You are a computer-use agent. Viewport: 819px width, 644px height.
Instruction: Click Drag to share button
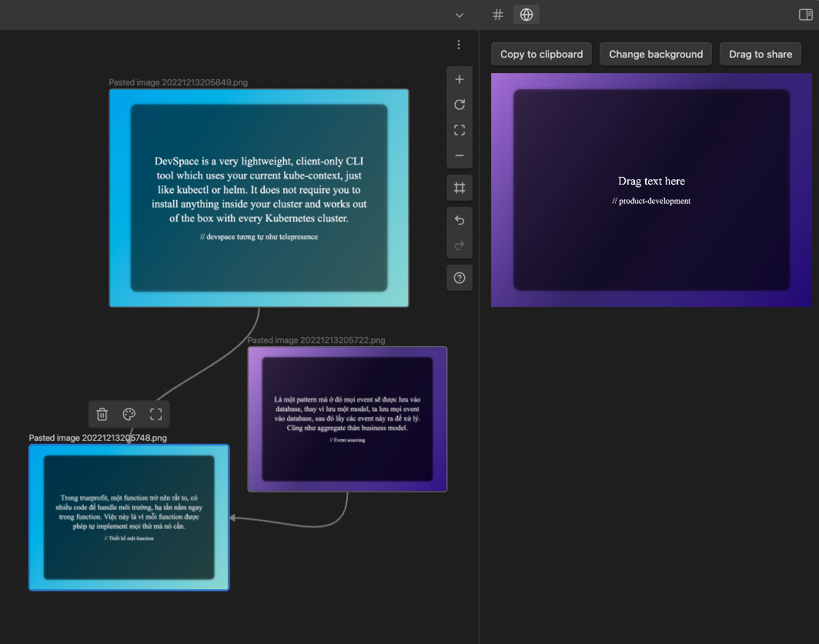[760, 55]
